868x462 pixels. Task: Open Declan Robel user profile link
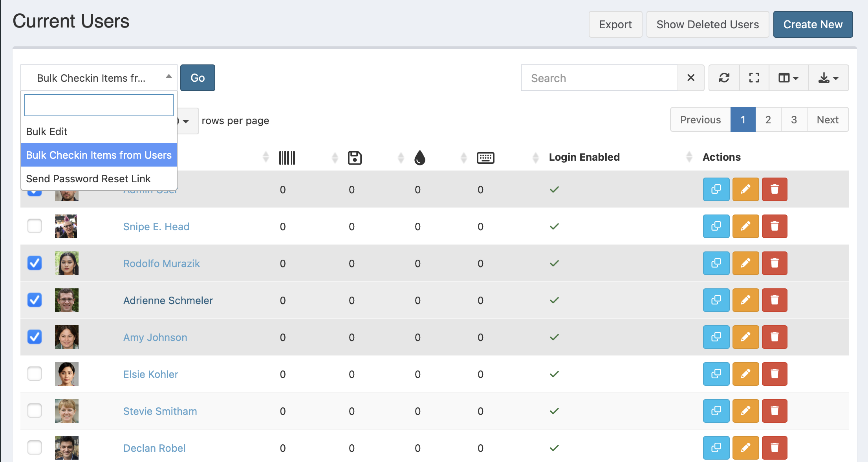pos(154,448)
